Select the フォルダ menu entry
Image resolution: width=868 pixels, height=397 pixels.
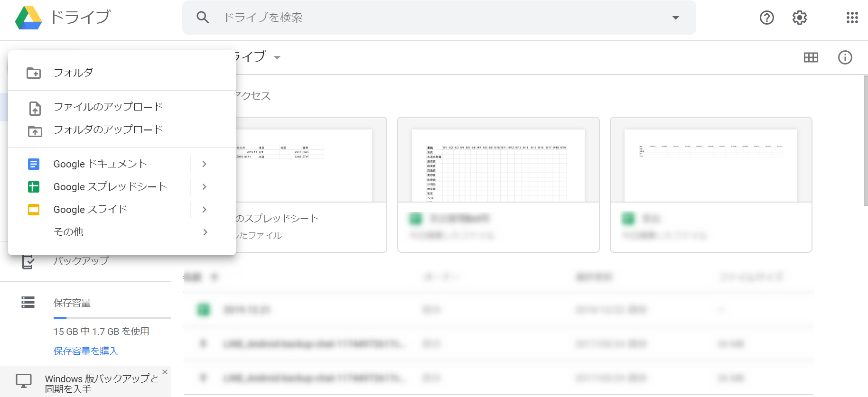(122, 73)
